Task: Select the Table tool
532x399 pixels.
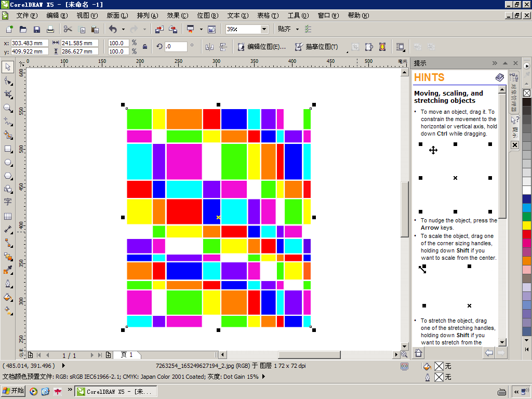Action: coord(8,217)
